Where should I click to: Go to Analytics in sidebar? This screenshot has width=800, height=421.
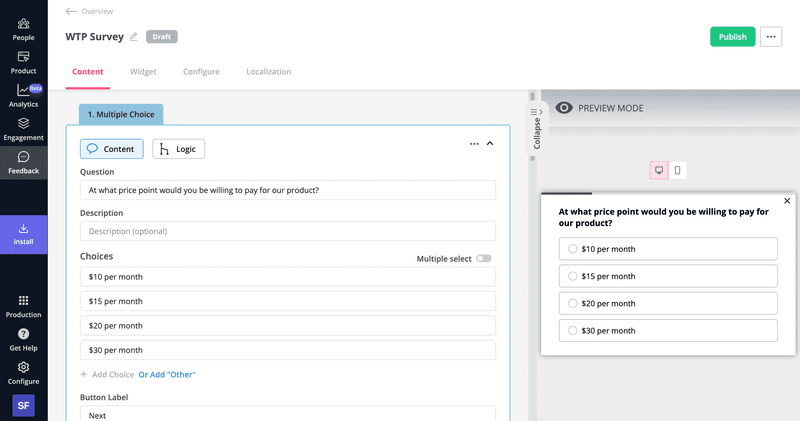[23, 96]
